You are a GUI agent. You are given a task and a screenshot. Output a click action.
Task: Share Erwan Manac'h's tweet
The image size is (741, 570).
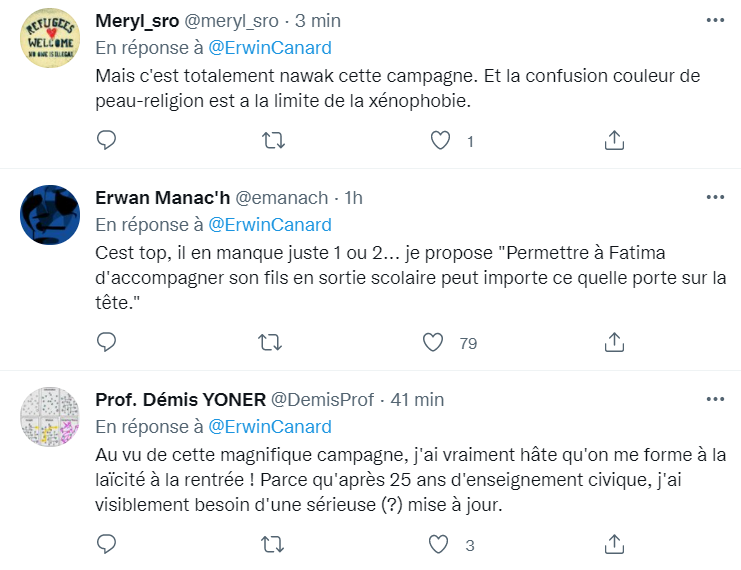click(x=615, y=343)
